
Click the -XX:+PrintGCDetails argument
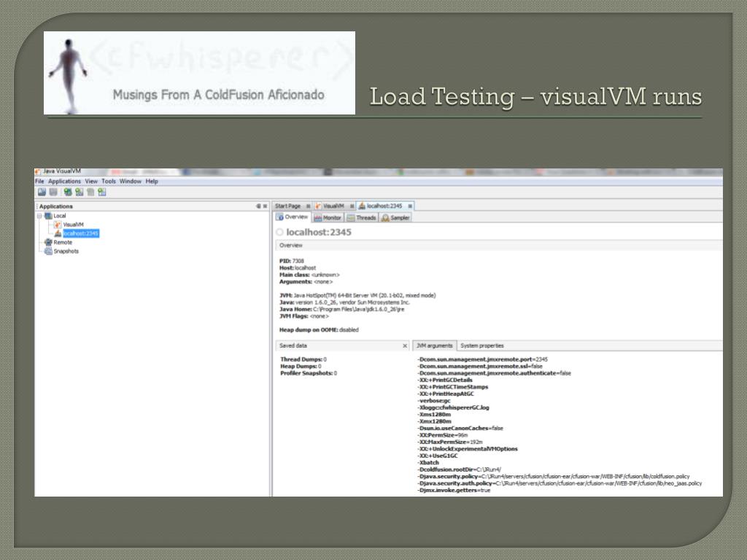(x=445, y=380)
